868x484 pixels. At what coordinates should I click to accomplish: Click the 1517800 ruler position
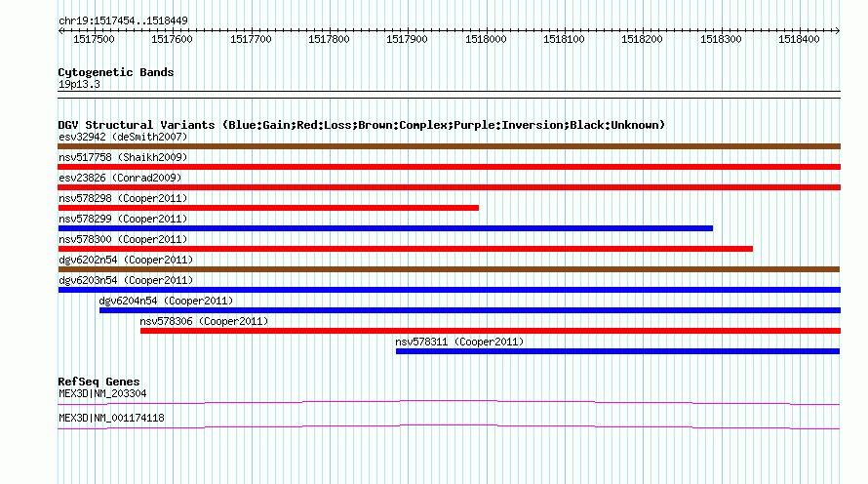tap(329, 39)
